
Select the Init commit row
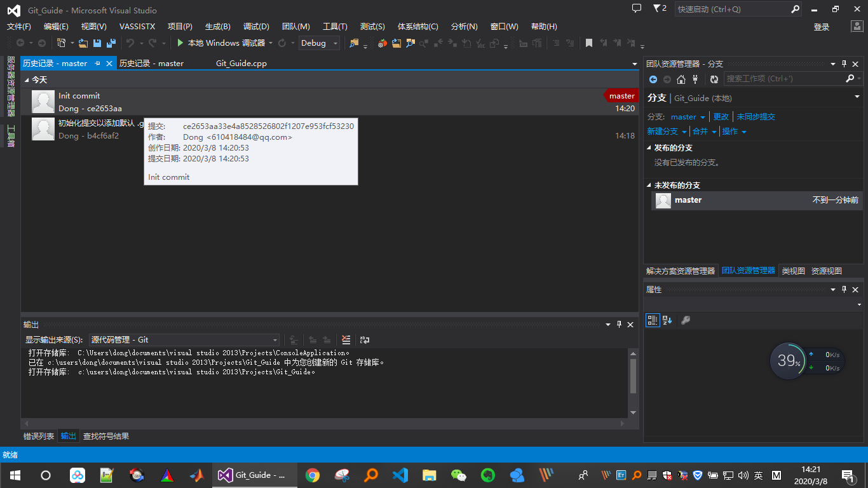(x=329, y=102)
